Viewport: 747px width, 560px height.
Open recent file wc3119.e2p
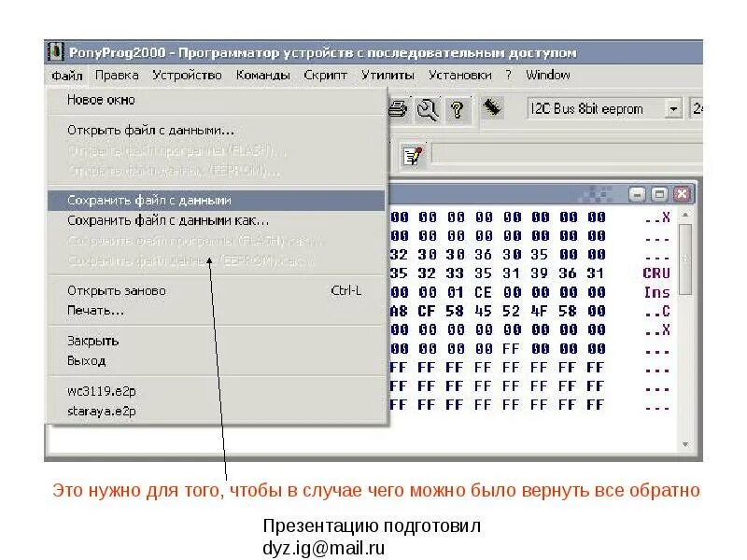(216, 391)
